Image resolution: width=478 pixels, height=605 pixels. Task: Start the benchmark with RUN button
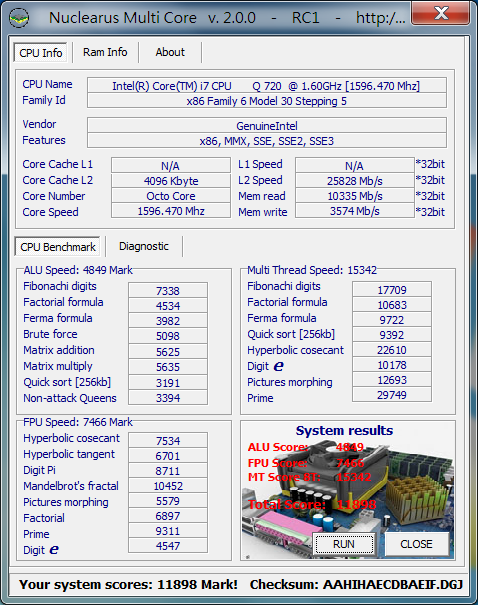344,544
